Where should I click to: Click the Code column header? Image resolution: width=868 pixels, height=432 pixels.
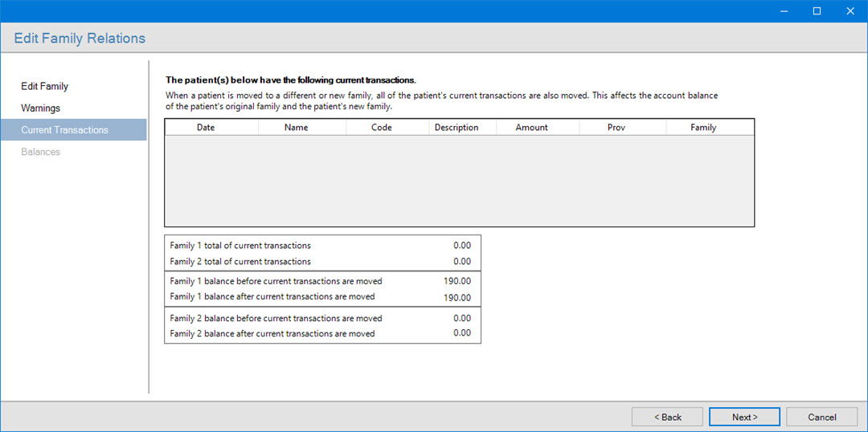pyautogui.click(x=381, y=127)
